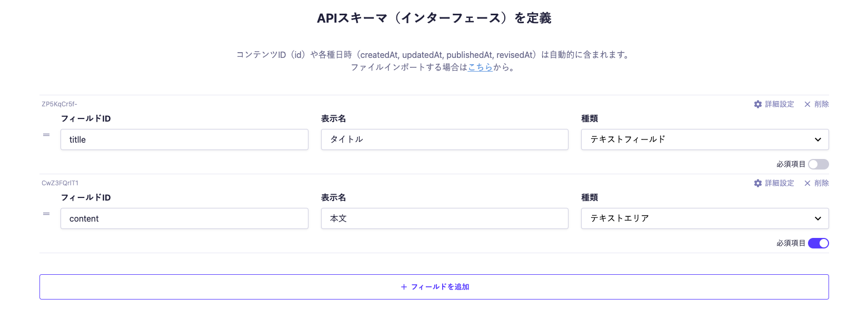868x329 pixels.
Task: Click the X delete icon on the content row
Action: click(807, 183)
